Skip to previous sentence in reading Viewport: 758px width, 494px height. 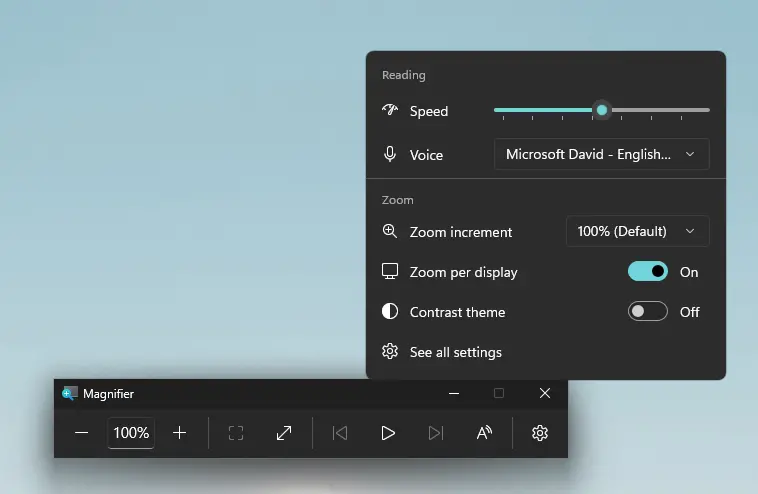340,433
